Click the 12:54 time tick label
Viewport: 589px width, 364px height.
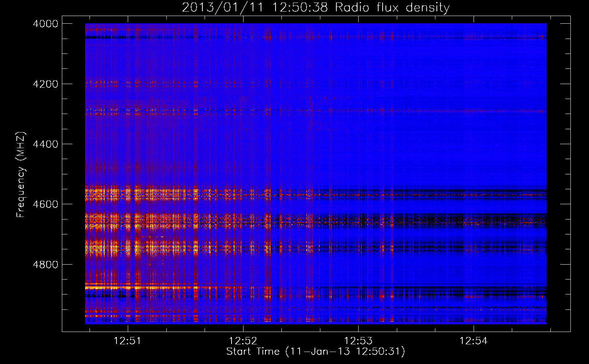tap(473, 341)
